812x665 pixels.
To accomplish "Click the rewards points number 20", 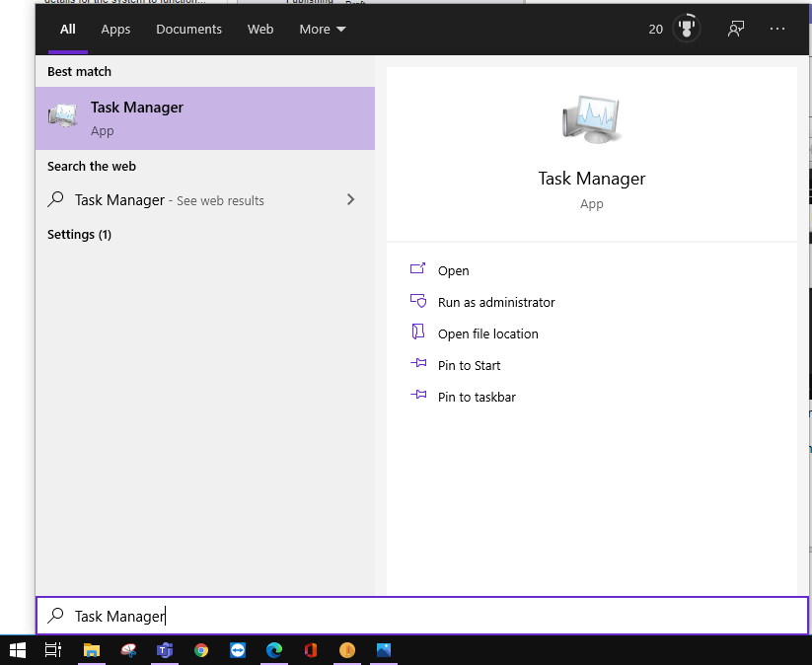I will (x=655, y=29).
